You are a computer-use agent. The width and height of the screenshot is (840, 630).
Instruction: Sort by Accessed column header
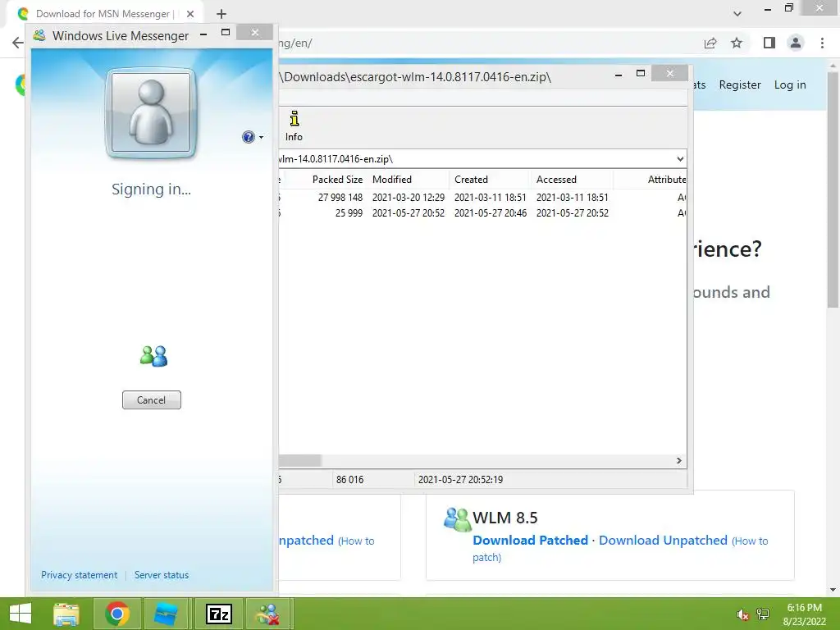(572, 180)
